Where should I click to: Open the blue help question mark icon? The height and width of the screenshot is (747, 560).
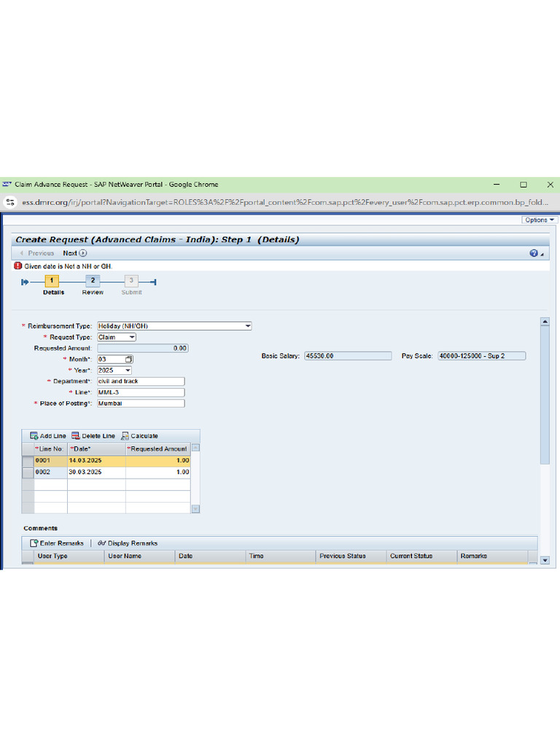(534, 253)
